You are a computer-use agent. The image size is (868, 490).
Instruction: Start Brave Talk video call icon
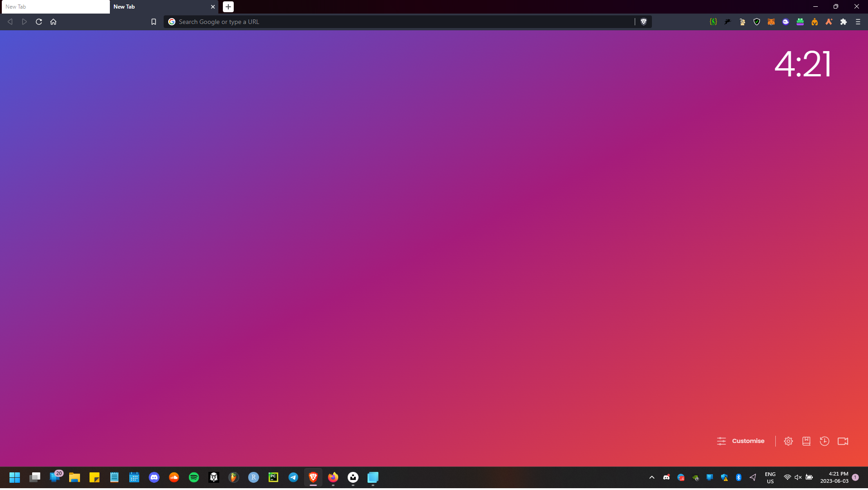coord(842,441)
